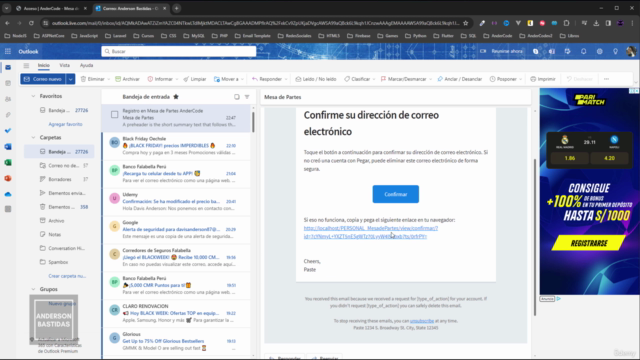
Task: Open Spambox folder
Action: 58,262
